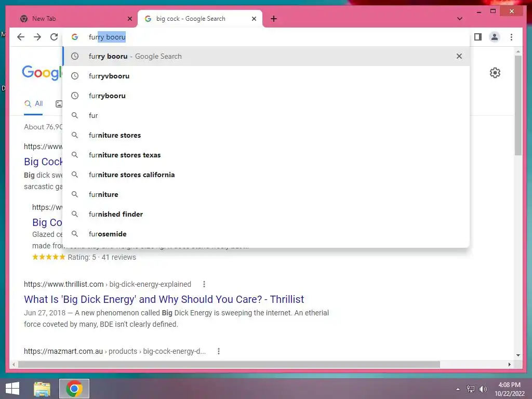This screenshot has height=399, width=532.
Task: Click the thrillist.com result URL
Action: click(x=107, y=284)
